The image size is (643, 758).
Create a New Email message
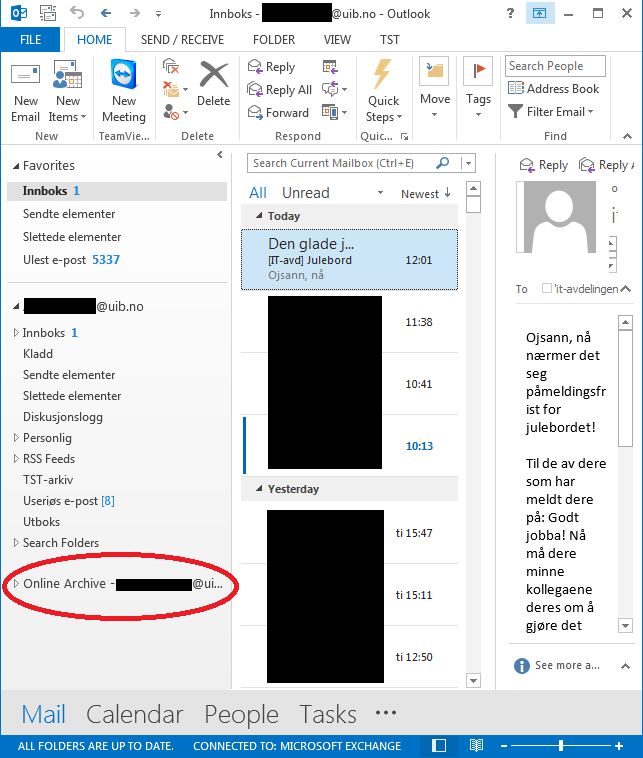(26, 92)
